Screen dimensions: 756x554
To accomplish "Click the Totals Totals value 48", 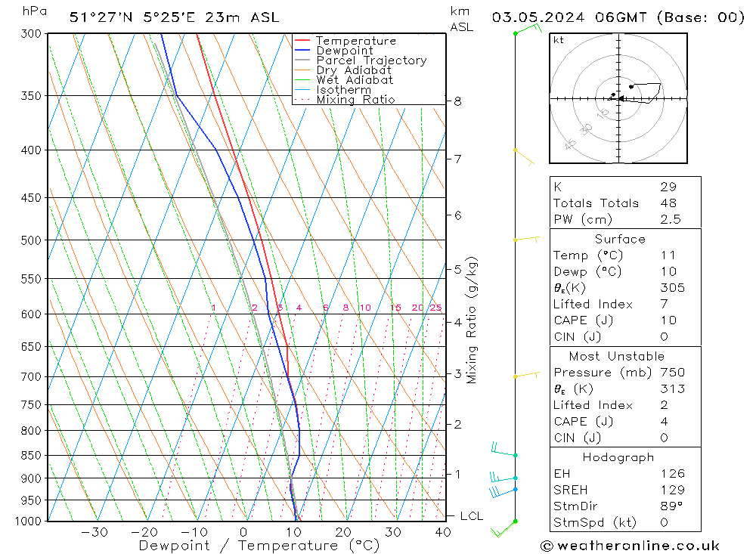I will (x=668, y=203).
